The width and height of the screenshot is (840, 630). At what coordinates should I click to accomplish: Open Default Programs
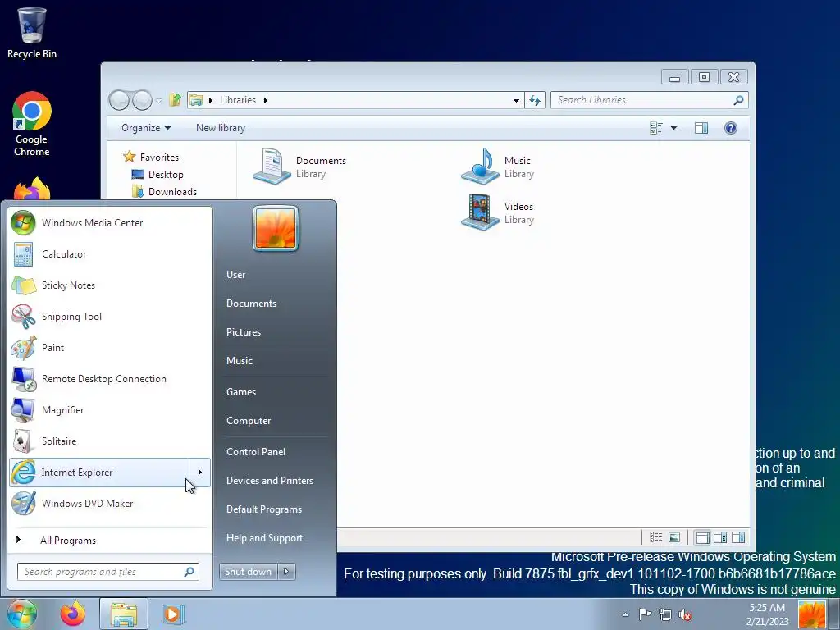pyautogui.click(x=263, y=509)
